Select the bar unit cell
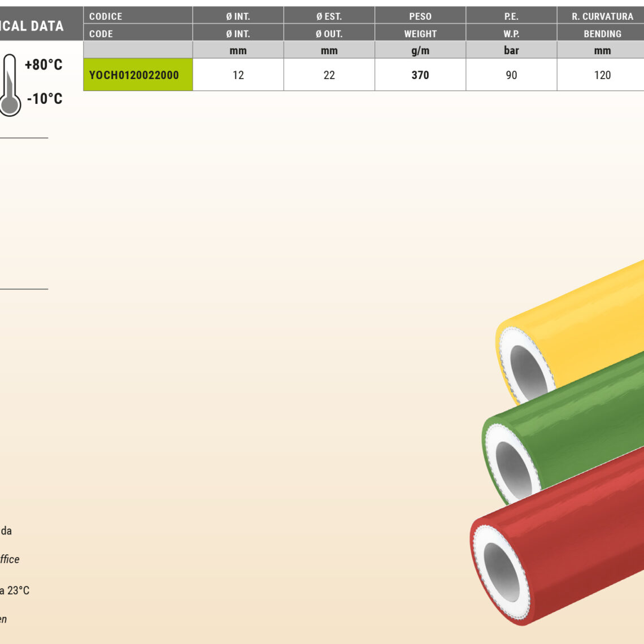Image resolution: width=644 pixels, height=644 pixels. click(x=511, y=50)
